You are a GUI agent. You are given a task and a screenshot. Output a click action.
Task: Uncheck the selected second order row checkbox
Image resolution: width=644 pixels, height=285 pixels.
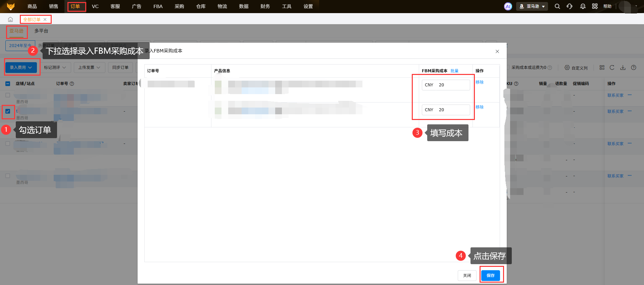(x=8, y=111)
